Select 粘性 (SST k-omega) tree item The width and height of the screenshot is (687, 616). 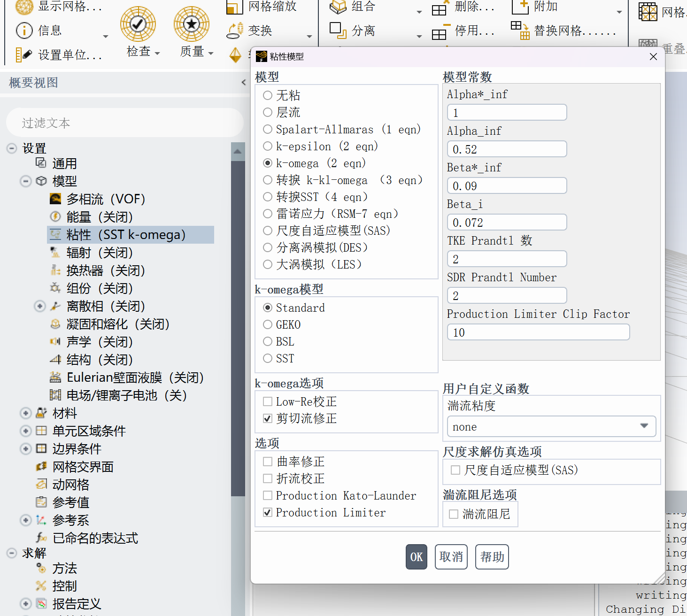click(x=131, y=235)
